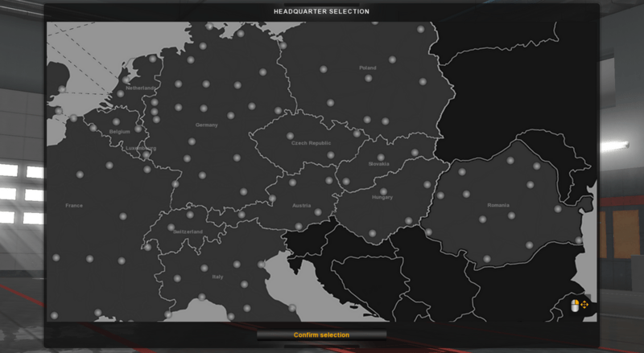
Task: Select the city marker lower-right of the Romania label
Action: tap(511, 215)
